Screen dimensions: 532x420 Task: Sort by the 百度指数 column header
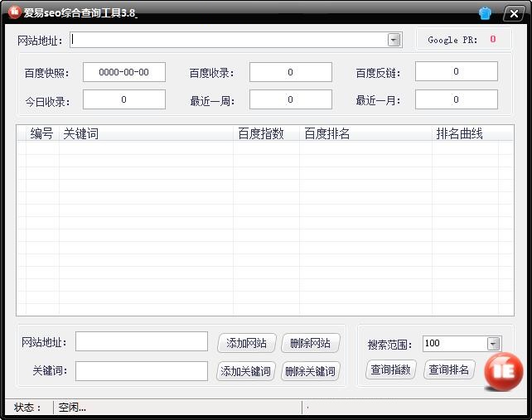[266, 133]
